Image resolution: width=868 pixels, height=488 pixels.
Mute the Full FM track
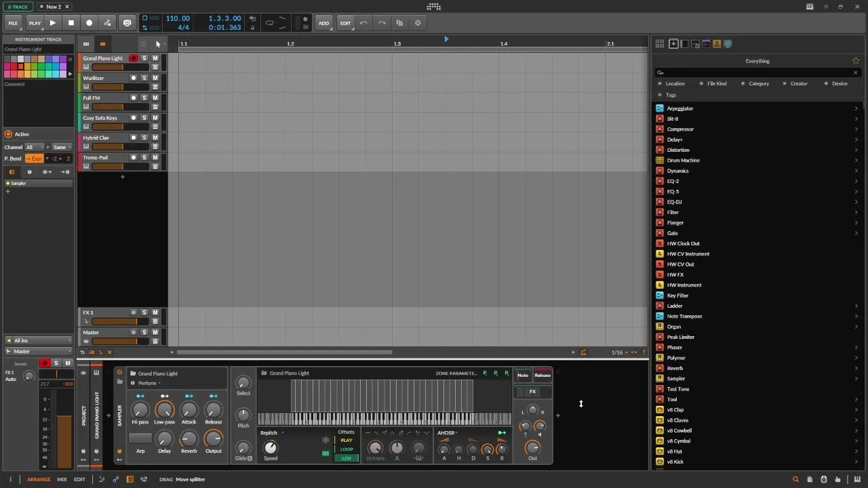pyautogui.click(x=155, y=98)
